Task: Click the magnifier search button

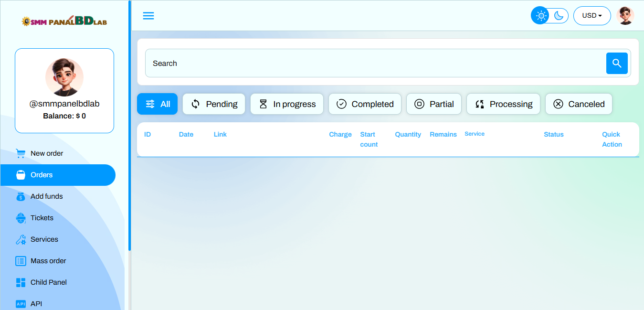Action: point(617,63)
